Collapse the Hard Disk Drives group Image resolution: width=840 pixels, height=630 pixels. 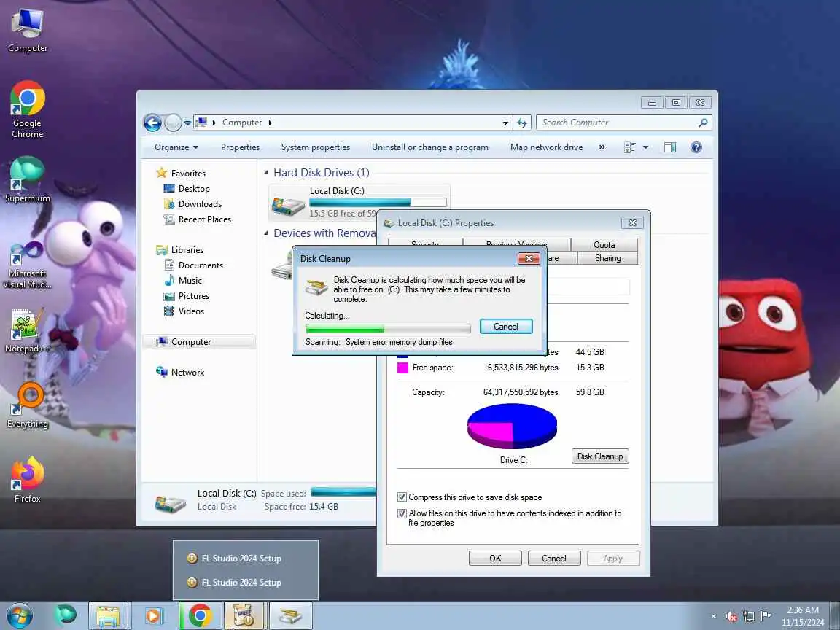tap(266, 173)
